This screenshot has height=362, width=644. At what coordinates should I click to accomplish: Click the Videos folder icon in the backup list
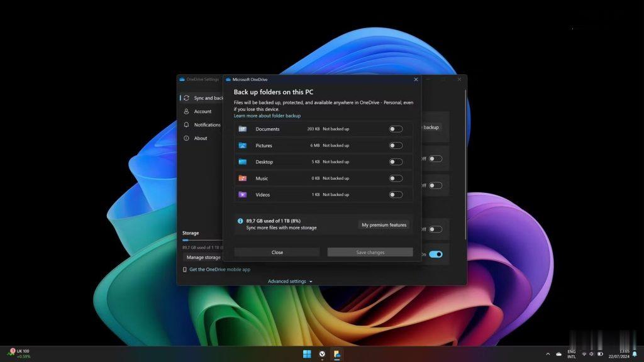pyautogui.click(x=243, y=195)
